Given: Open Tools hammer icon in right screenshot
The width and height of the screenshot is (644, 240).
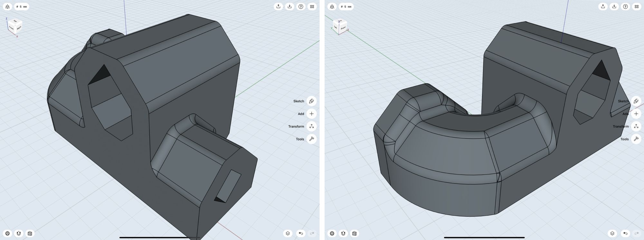Looking at the screenshot, I should 636,139.
